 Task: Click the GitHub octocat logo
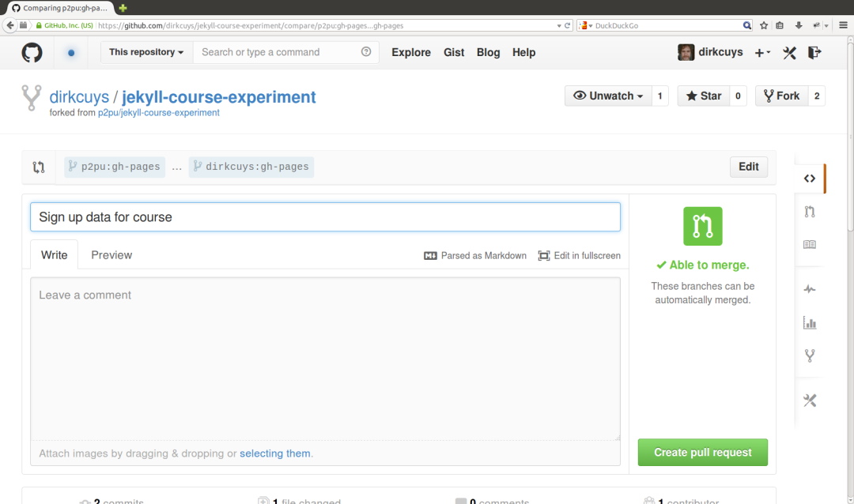[x=32, y=53]
